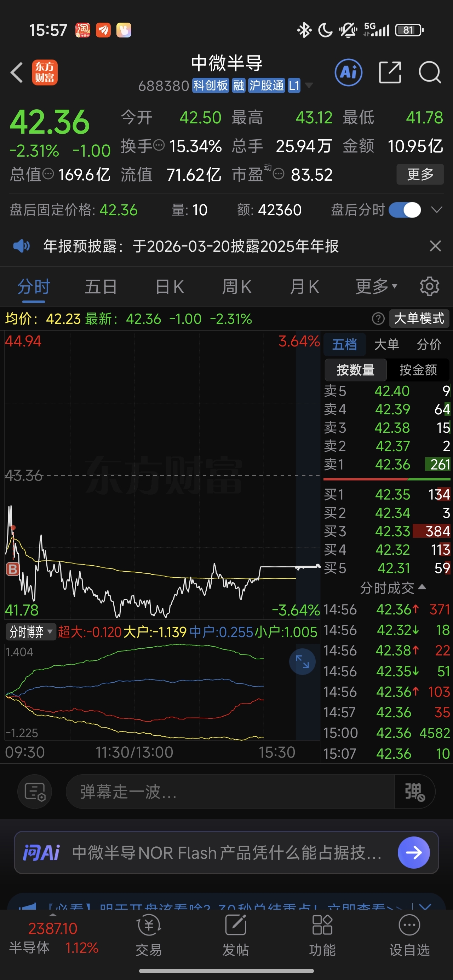Screen dimensions: 453x980
Task: Tap the 沪股通 tag
Action: point(266,86)
